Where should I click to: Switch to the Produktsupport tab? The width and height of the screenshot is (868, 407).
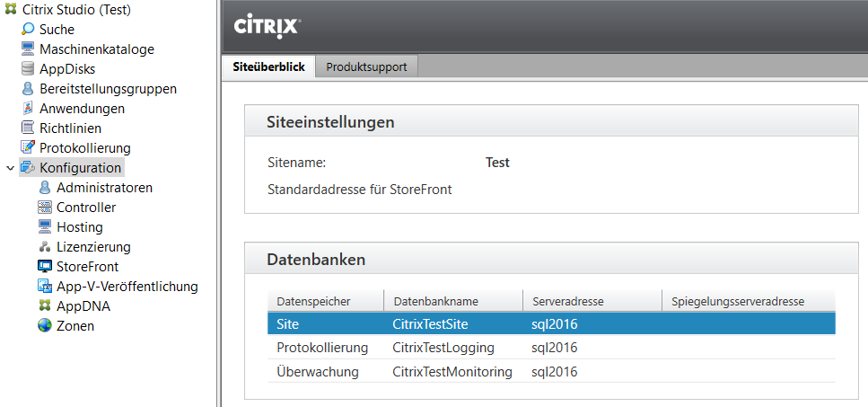tap(366, 67)
